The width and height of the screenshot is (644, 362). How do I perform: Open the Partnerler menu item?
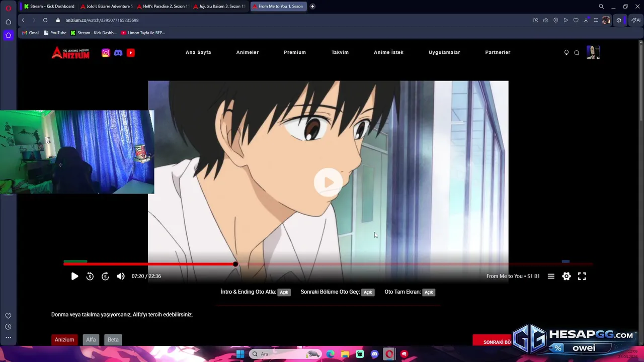click(x=498, y=52)
